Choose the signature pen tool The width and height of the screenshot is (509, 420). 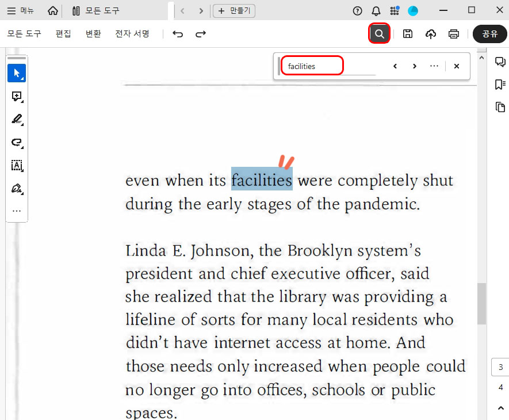tap(17, 189)
